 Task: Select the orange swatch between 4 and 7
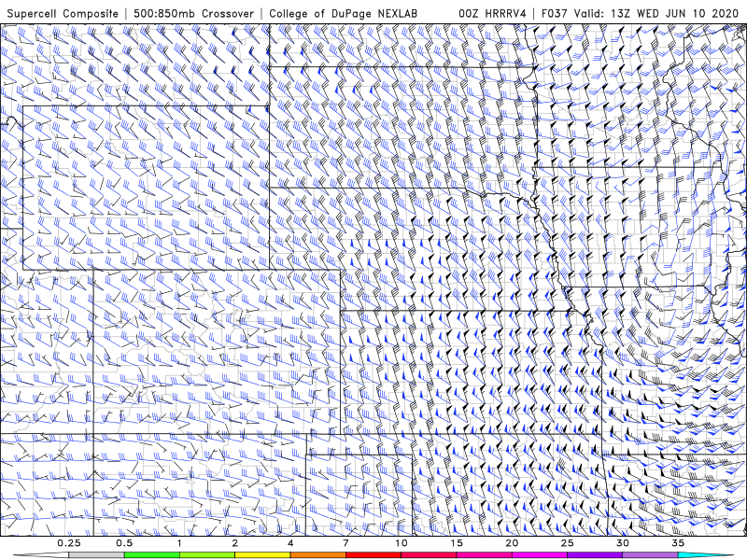[x=317, y=555]
